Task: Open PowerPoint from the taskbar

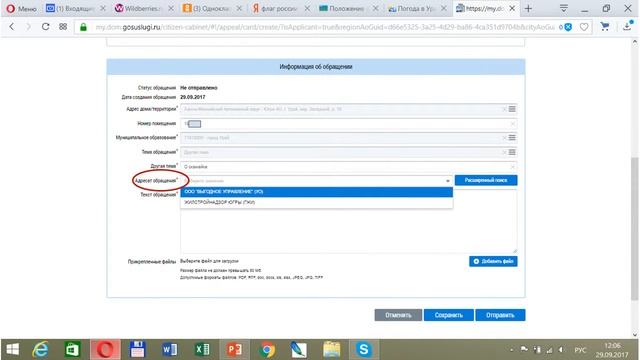Action: click(234, 350)
